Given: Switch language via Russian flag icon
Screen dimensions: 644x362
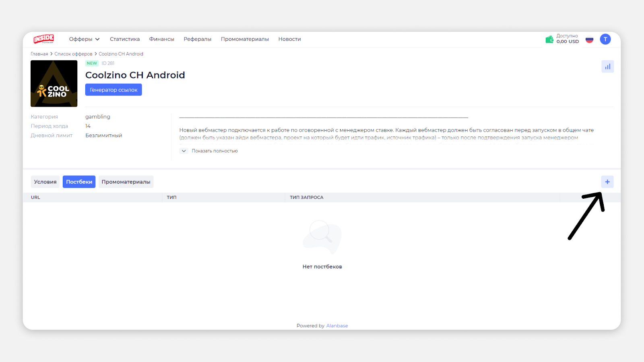Looking at the screenshot, I should [x=589, y=39].
